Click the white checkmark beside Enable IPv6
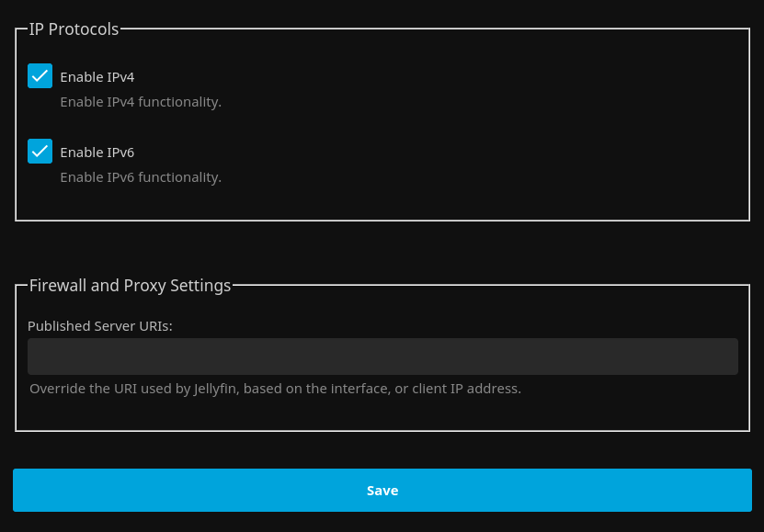This screenshot has width=764, height=532. point(40,152)
